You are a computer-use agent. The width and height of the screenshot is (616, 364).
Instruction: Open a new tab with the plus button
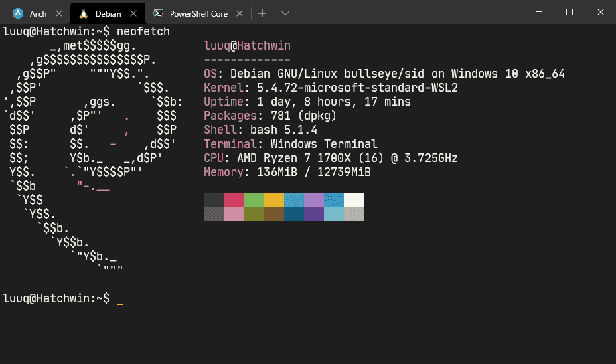[262, 13]
